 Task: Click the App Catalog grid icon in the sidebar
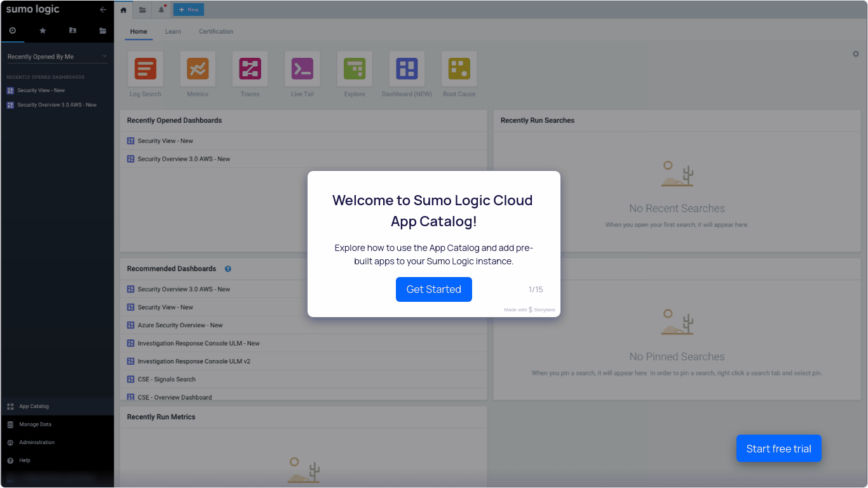pos(10,406)
